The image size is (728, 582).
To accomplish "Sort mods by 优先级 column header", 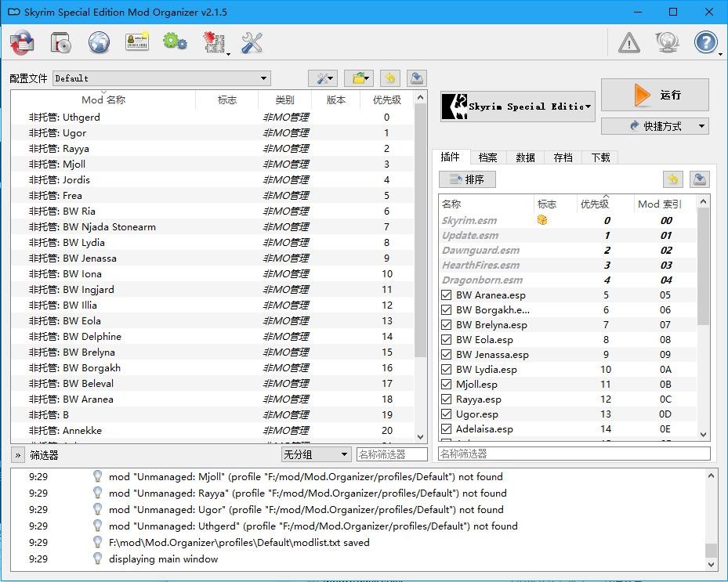I will (x=387, y=99).
